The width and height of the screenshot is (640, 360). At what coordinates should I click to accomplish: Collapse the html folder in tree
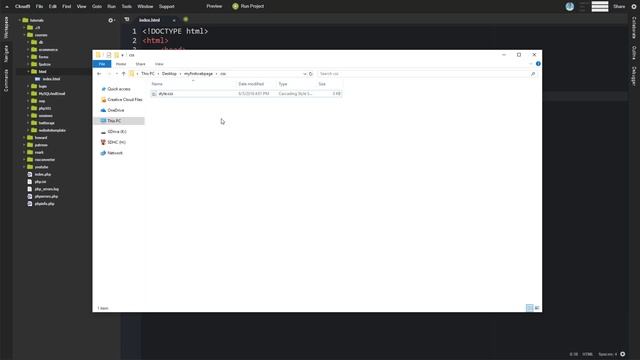coord(28,71)
